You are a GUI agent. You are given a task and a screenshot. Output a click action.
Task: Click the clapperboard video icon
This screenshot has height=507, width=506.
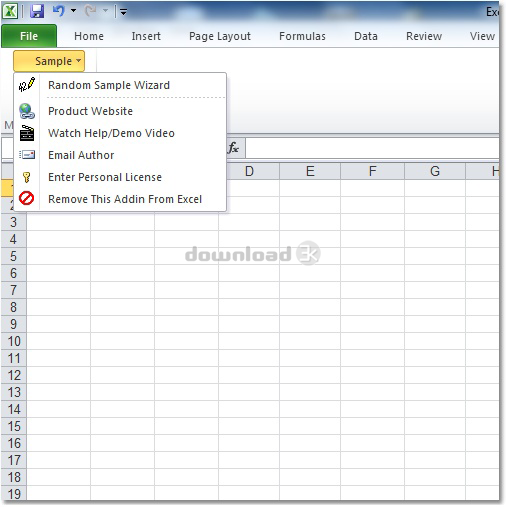point(27,133)
